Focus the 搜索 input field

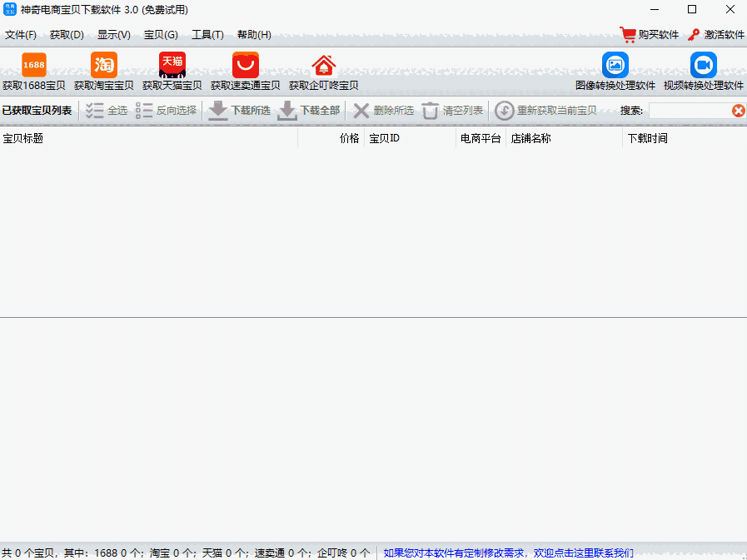pos(690,111)
